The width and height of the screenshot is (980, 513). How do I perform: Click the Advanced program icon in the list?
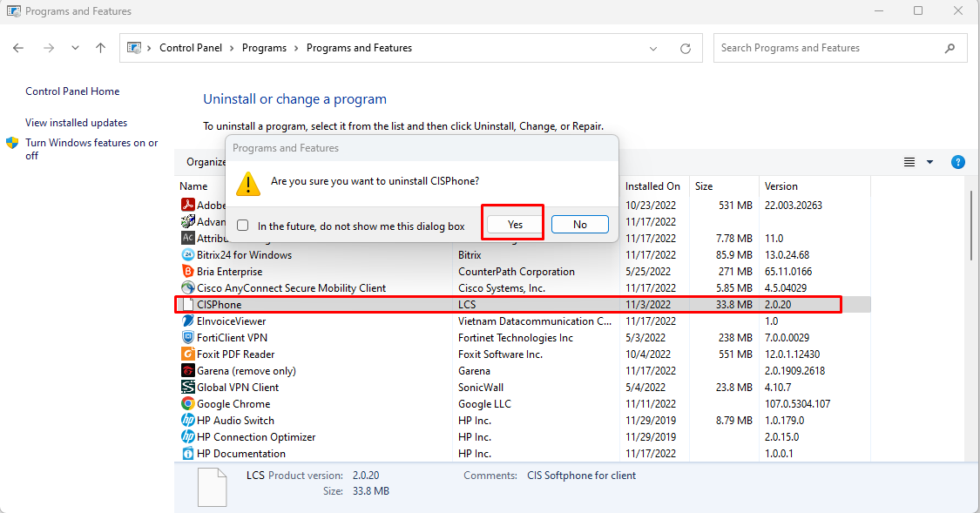(187, 221)
